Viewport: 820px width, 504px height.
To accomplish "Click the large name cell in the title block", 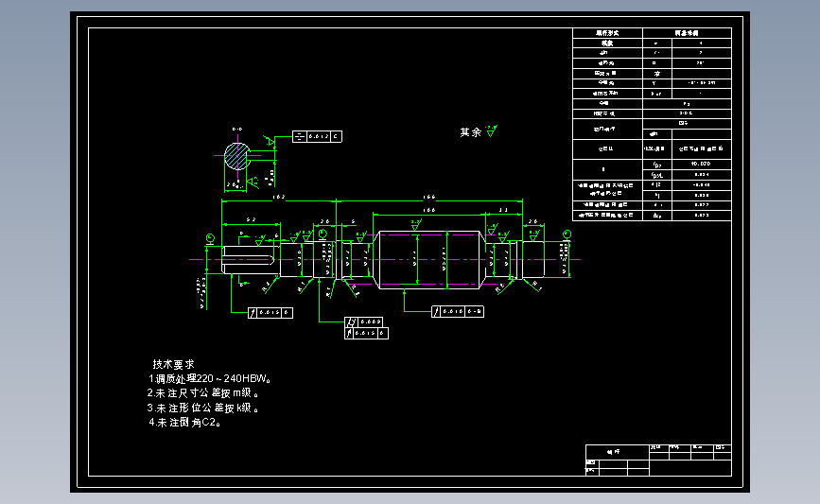I will tap(617, 452).
